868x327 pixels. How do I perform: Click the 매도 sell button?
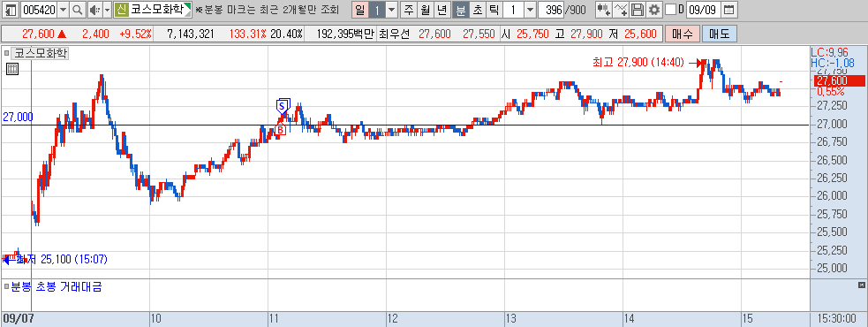coord(720,34)
